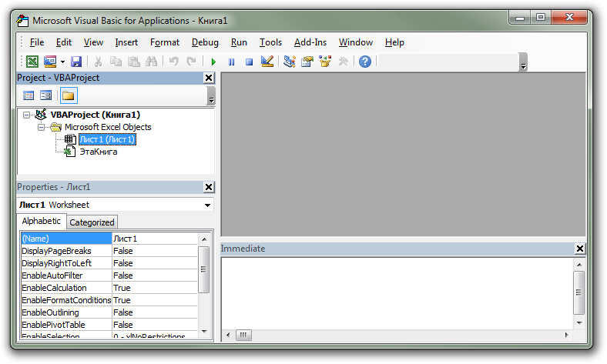
Task: Click the View Code icon in Project panel
Action: (x=29, y=95)
